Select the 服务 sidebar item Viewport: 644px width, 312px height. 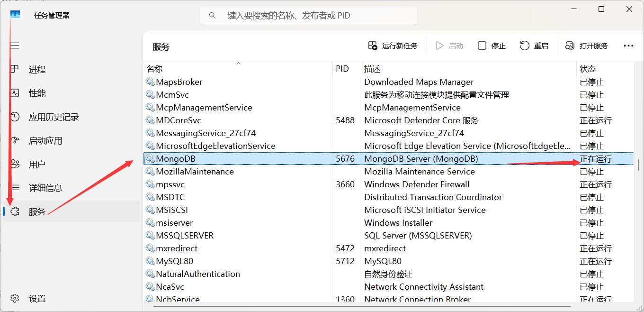click(x=71, y=211)
